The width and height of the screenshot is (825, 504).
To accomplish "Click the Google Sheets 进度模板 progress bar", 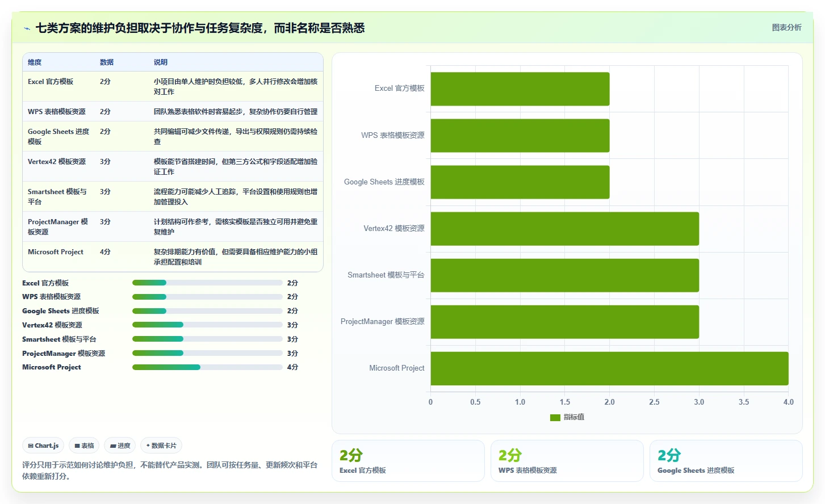I will coord(207,311).
